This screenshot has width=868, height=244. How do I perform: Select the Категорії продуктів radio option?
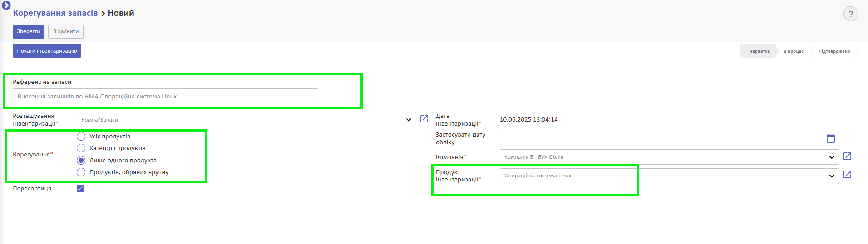(81, 148)
